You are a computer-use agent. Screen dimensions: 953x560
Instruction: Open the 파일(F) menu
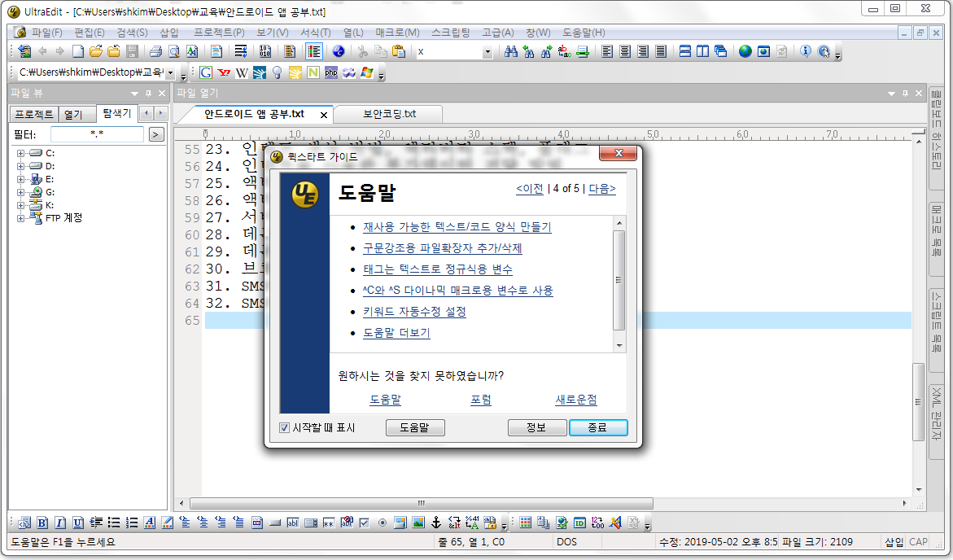click(x=47, y=33)
